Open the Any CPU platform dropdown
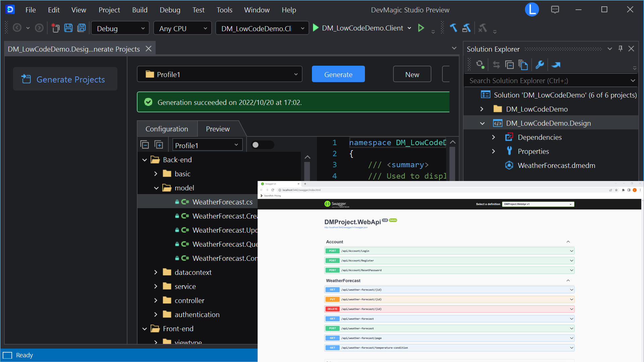 point(182,28)
